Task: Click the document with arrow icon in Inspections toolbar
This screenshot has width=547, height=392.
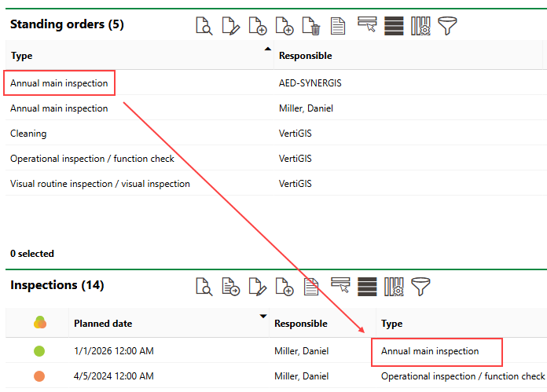Action: (230, 287)
